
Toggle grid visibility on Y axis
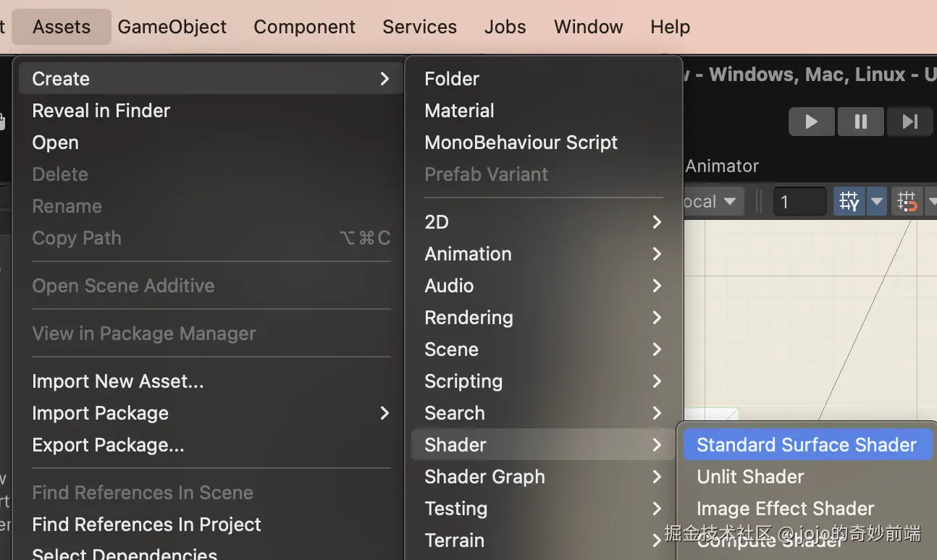point(849,201)
